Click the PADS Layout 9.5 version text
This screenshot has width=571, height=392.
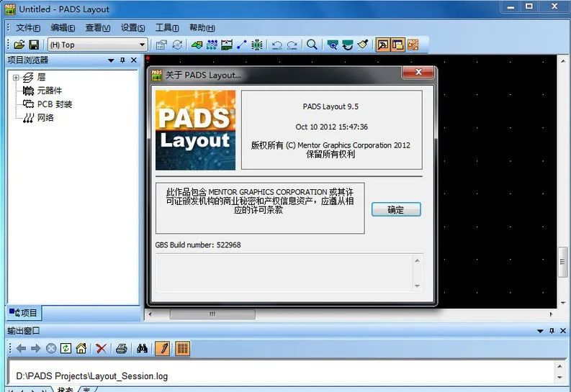pyautogui.click(x=331, y=106)
